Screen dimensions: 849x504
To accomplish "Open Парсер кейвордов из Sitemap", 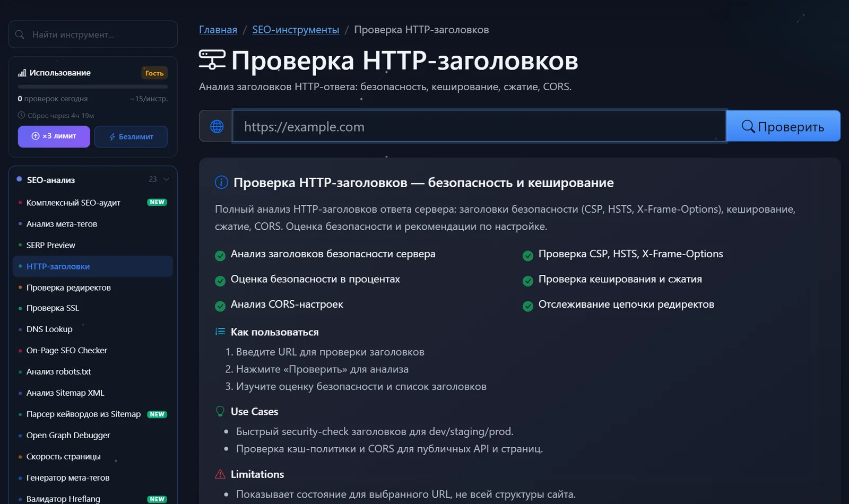I will tap(93, 414).
